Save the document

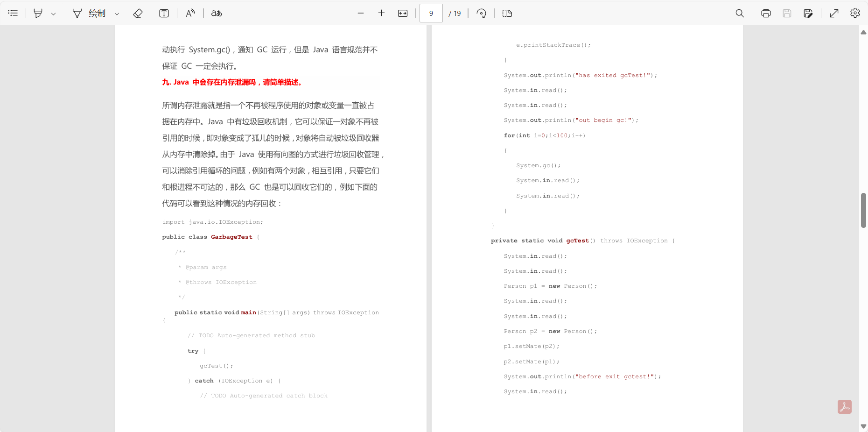pos(787,13)
